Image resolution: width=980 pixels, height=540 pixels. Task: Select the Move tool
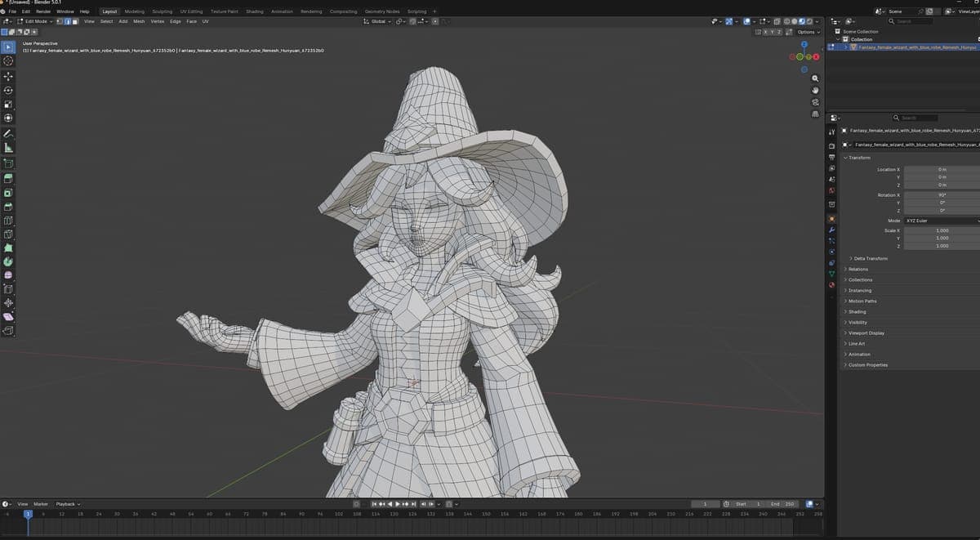pyautogui.click(x=8, y=76)
